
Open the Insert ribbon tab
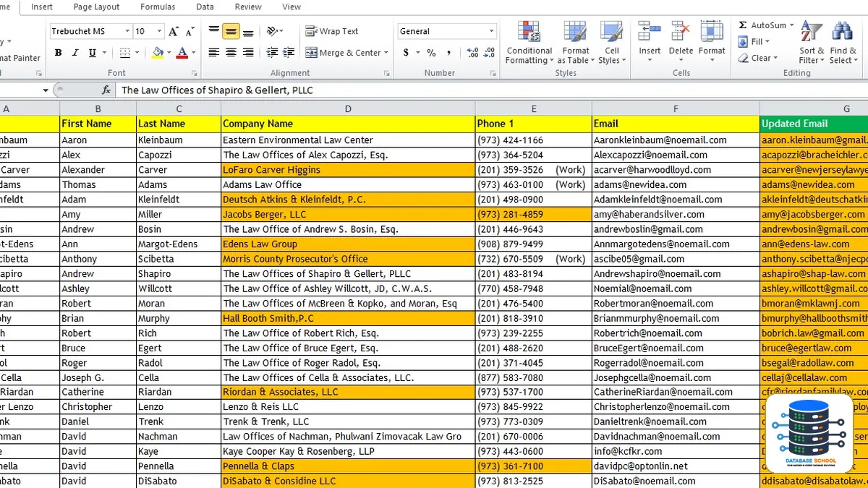pos(42,7)
